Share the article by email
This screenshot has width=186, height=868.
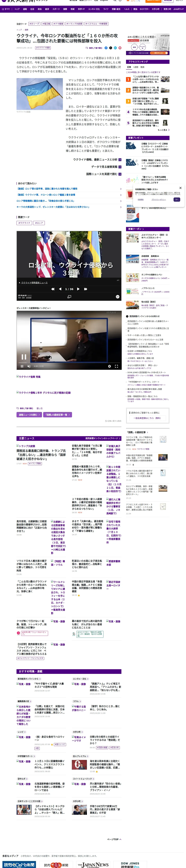coord(120,48)
